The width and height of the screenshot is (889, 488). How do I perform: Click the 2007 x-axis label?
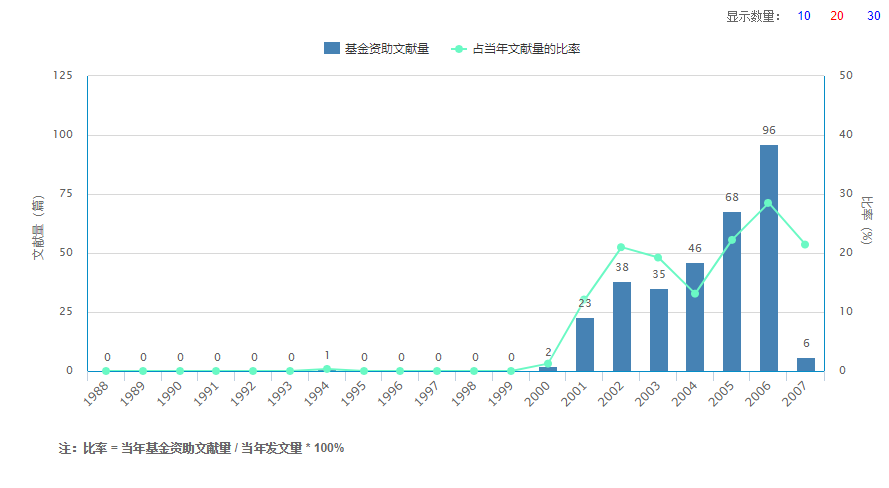pos(795,393)
